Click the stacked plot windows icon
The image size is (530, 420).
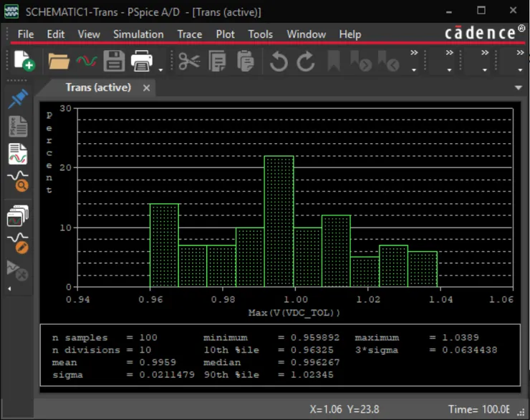tap(18, 216)
